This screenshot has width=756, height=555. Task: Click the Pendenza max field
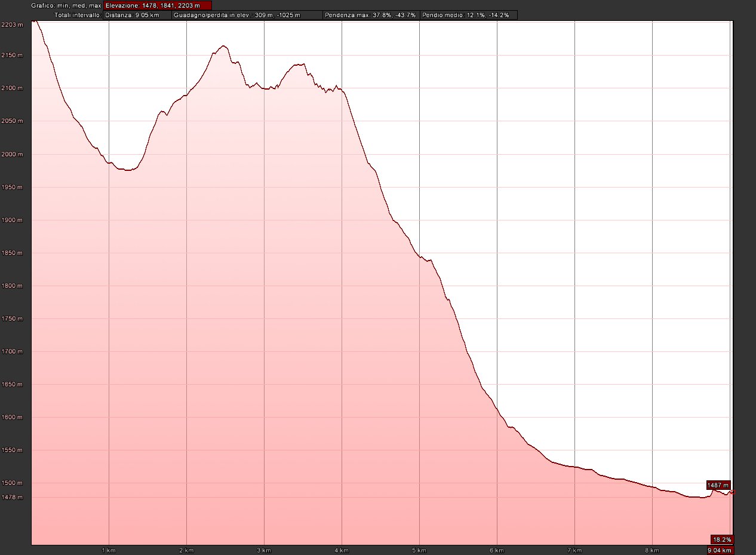tap(370, 15)
